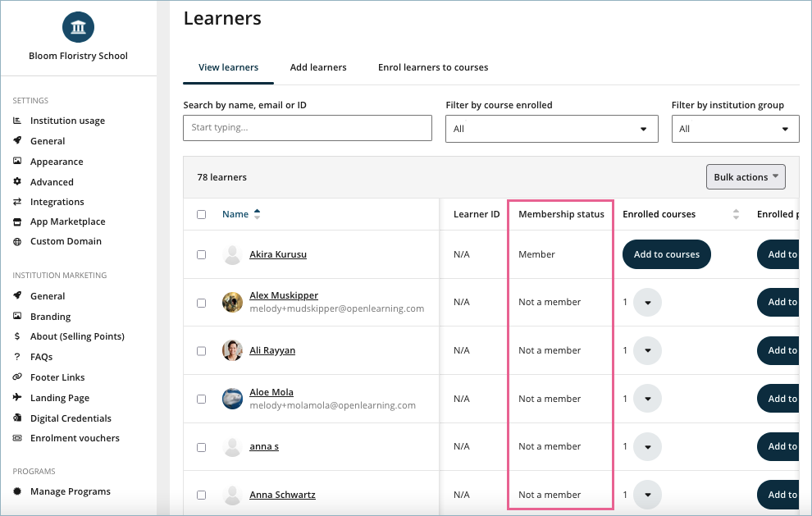
Task: Click the Landing Page plane icon
Action: pos(17,398)
